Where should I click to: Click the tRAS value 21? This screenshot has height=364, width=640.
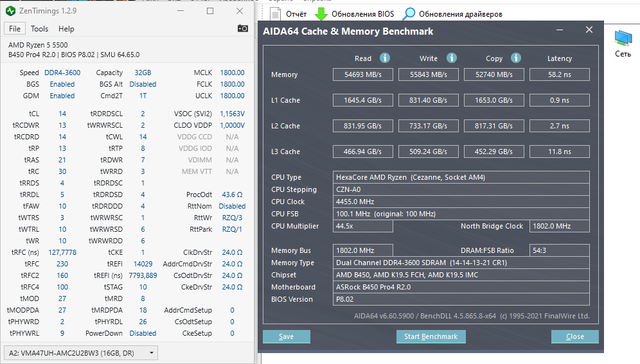coord(62,160)
